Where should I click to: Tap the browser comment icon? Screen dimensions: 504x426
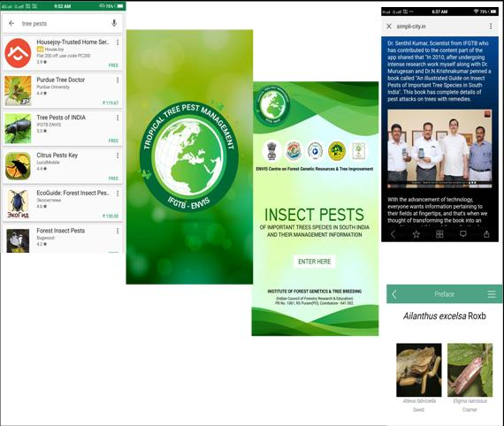462,234
